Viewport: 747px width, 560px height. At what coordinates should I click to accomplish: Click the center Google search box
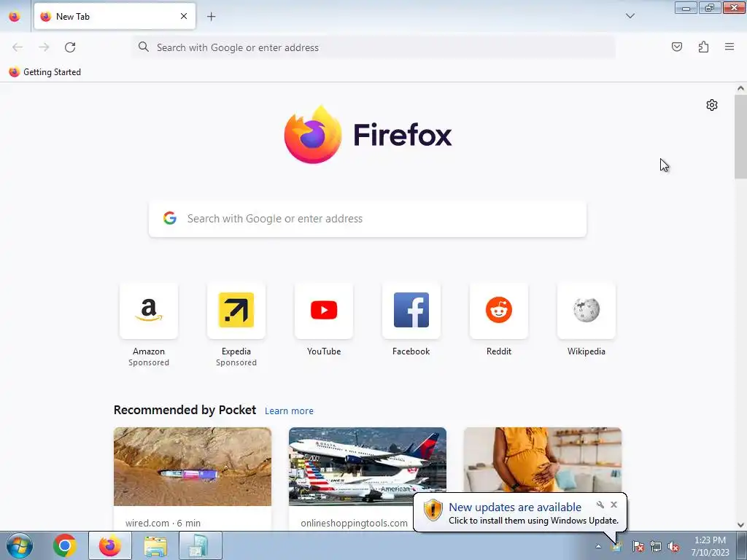point(368,219)
